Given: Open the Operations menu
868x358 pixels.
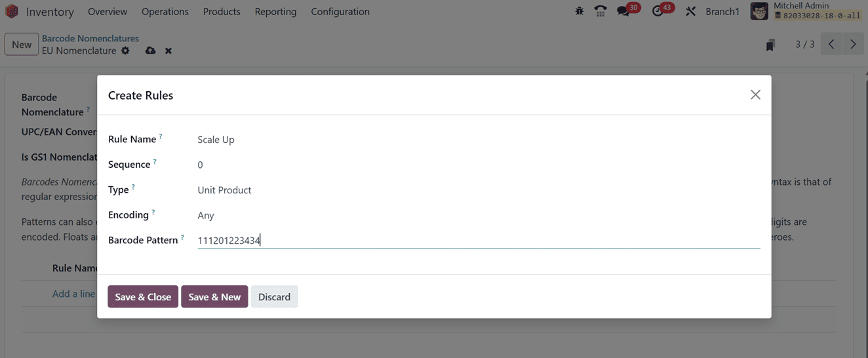Looking at the screenshot, I should (x=165, y=11).
